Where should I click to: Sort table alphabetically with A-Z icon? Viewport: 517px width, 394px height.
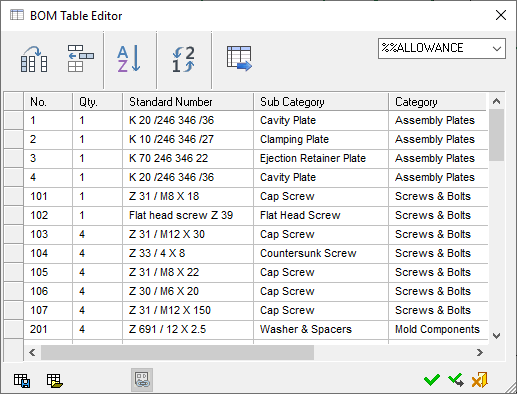point(129,59)
